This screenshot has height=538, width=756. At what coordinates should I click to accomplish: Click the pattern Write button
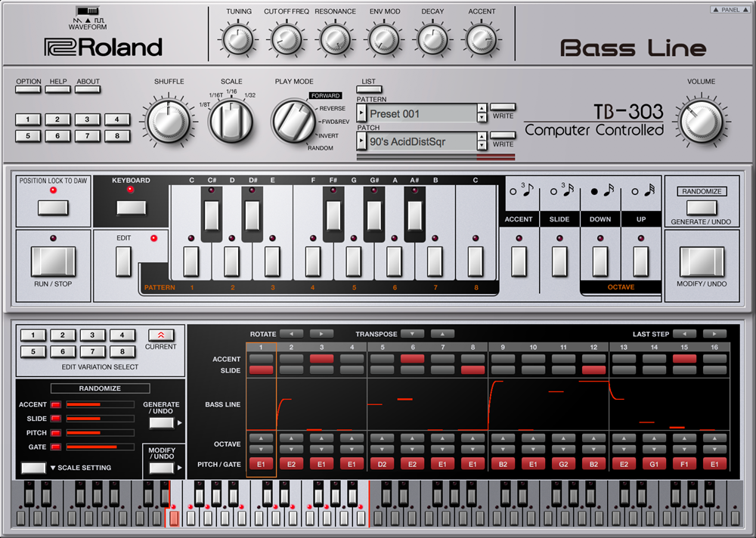(x=503, y=107)
